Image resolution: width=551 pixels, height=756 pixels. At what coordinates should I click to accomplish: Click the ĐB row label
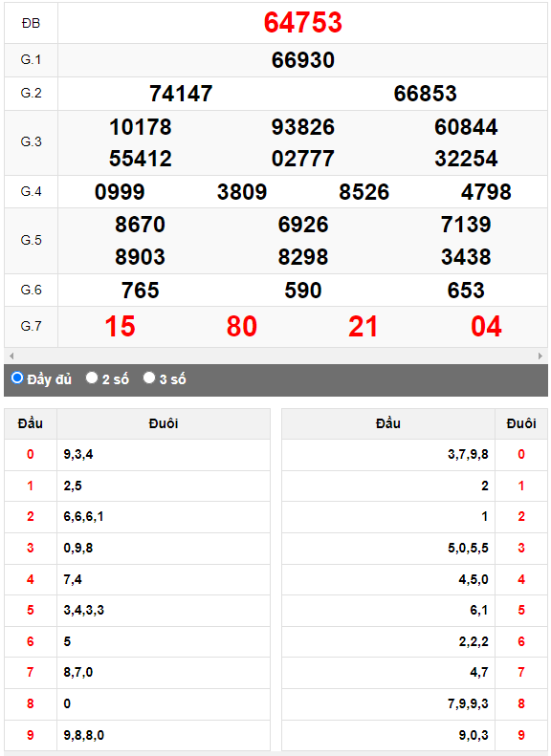click(x=31, y=23)
